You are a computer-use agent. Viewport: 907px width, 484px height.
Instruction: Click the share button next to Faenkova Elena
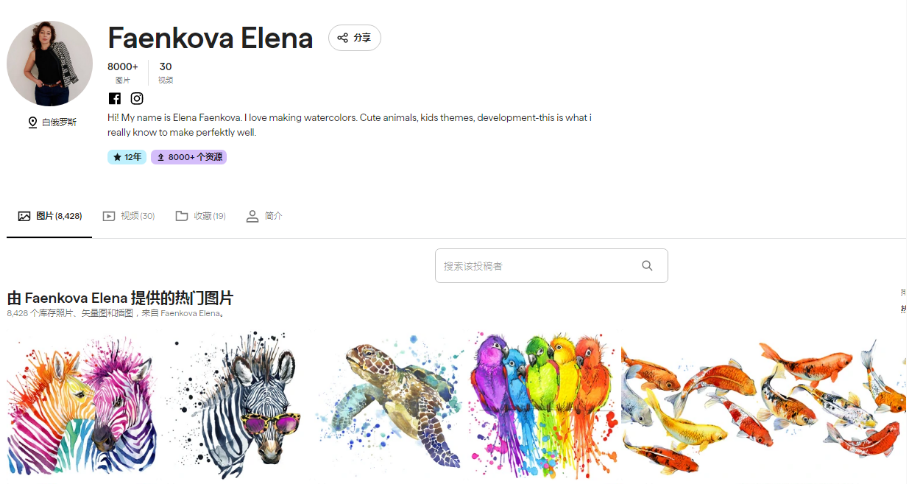coord(355,38)
